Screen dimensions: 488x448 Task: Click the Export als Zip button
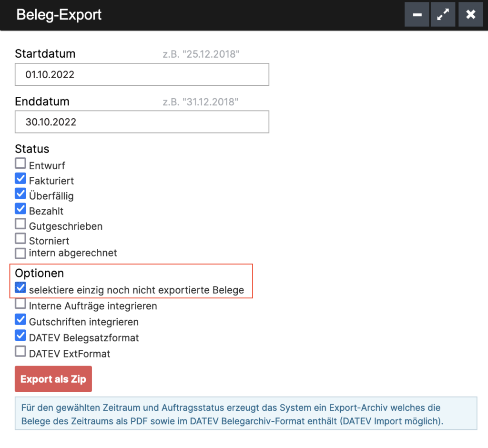pyautogui.click(x=53, y=378)
